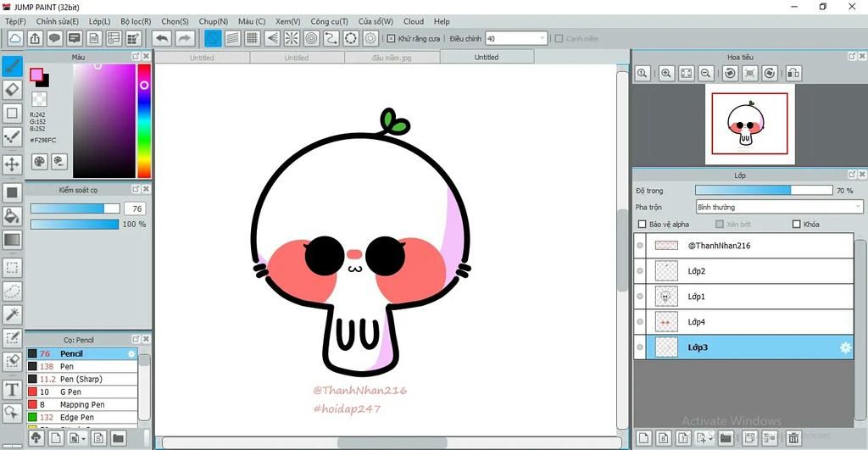Screen dimensions: 868x450
Task: Toggle visibility of Lớp4 layer
Action: point(640,321)
